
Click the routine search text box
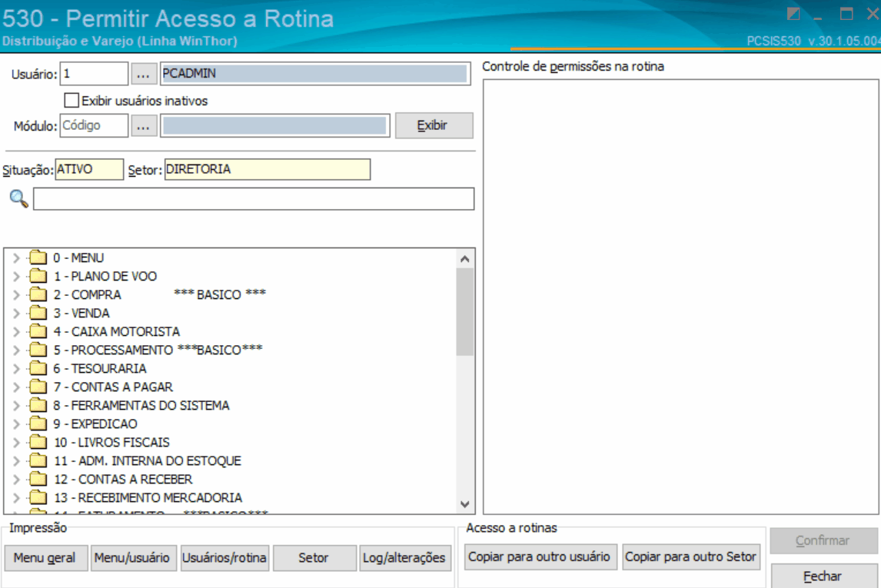click(x=254, y=199)
